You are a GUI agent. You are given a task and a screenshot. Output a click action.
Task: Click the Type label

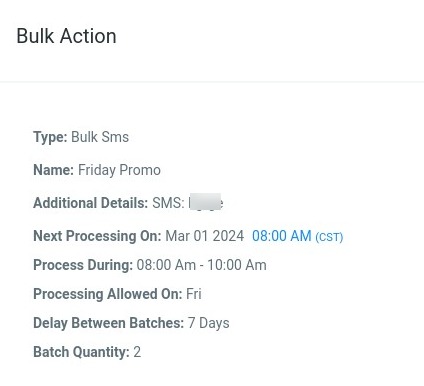50,137
